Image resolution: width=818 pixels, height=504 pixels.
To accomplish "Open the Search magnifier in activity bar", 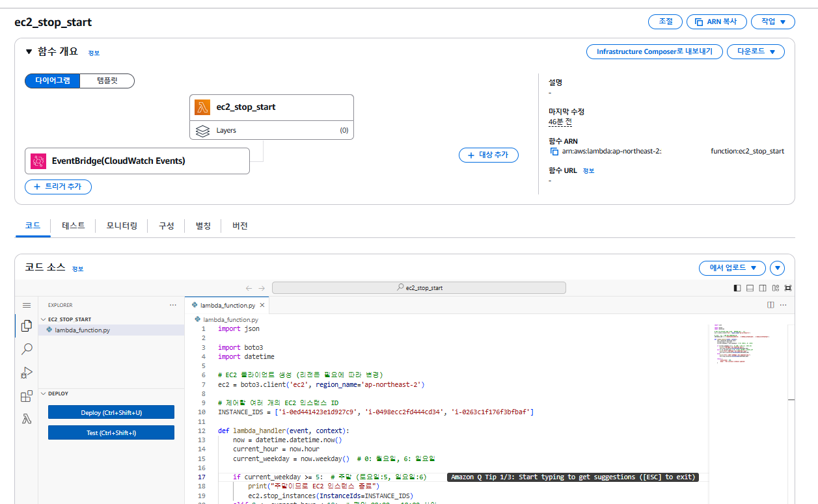I will pos(27,349).
